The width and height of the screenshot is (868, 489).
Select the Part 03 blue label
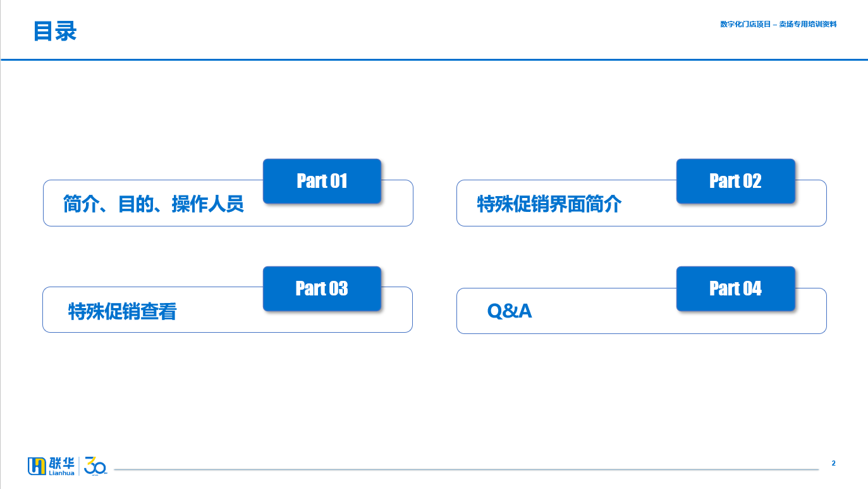[x=322, y=288]
